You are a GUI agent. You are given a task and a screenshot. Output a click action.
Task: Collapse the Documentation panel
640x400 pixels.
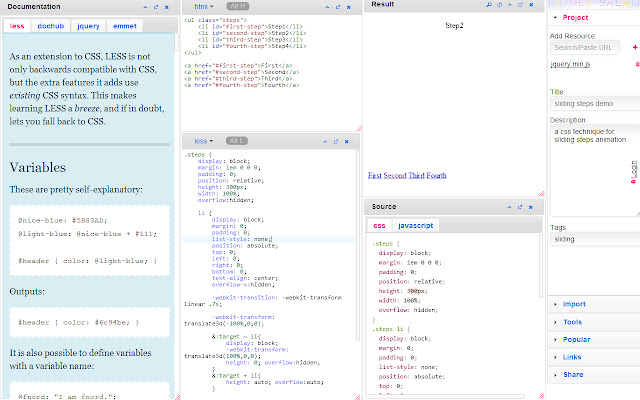coord(145,6)
